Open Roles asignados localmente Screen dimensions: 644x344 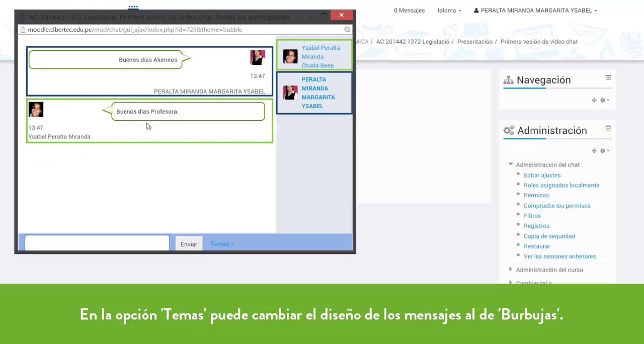[561, 186]
